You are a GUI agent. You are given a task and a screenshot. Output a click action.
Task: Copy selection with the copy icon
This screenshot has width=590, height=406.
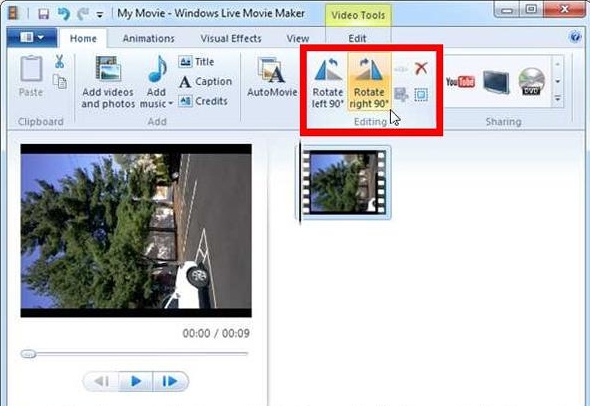60,82
